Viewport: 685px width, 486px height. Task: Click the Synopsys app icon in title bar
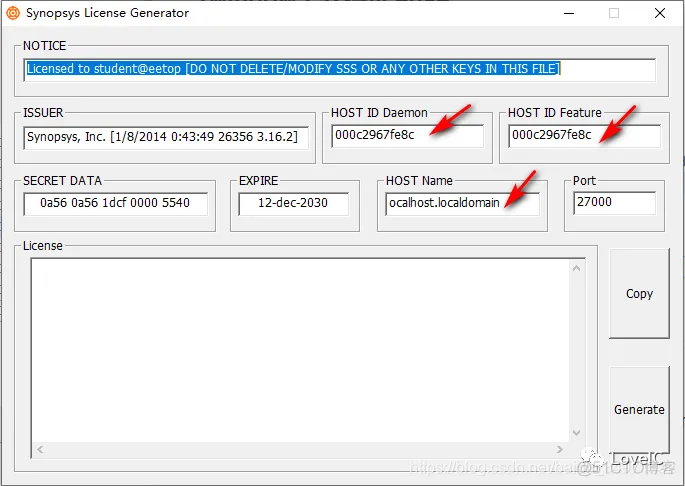(13, 13)
